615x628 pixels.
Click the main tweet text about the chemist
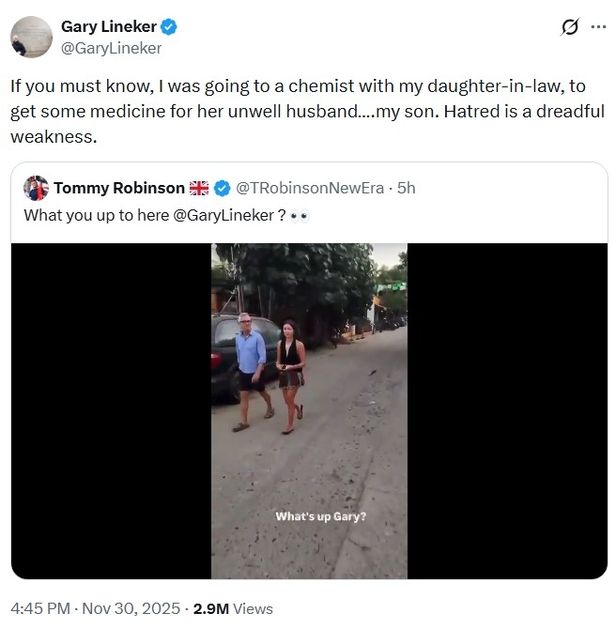pyautogui.click(x=308, y=111)
